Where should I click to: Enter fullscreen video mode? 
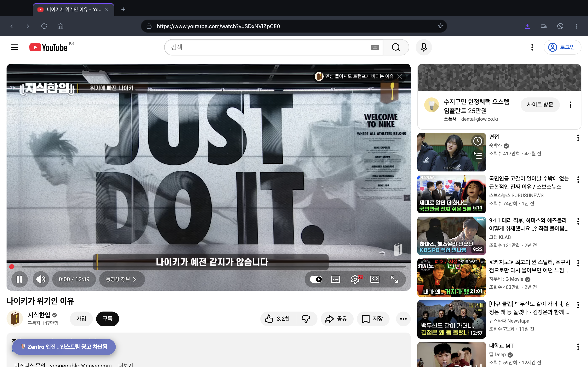click(394, 279)
